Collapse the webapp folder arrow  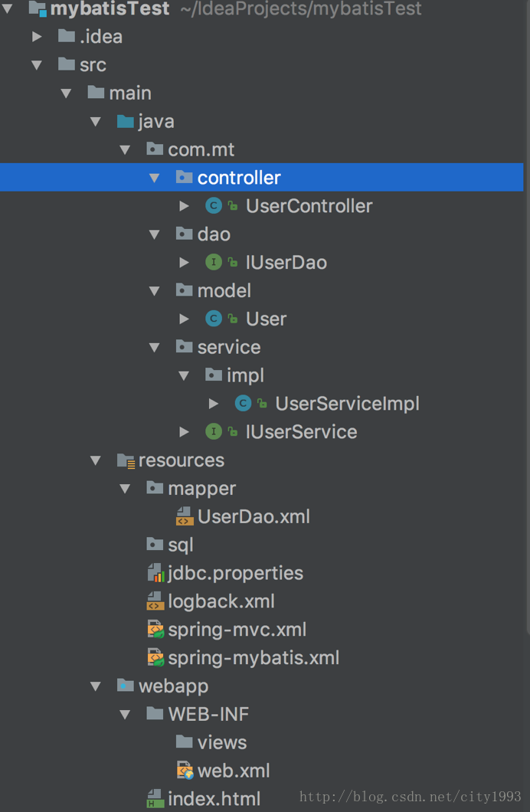pyautogui.click(x=96, y=686)
